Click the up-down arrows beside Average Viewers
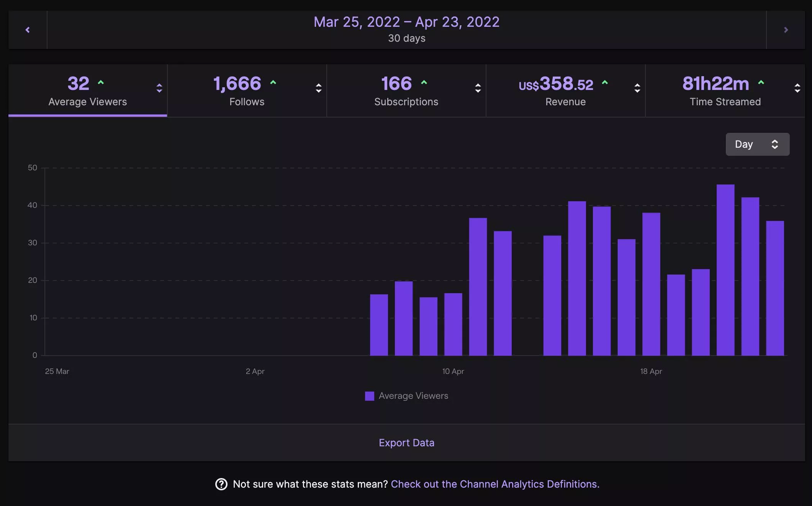Viewport: 812px width, 506px height. (x=159, y=88)
